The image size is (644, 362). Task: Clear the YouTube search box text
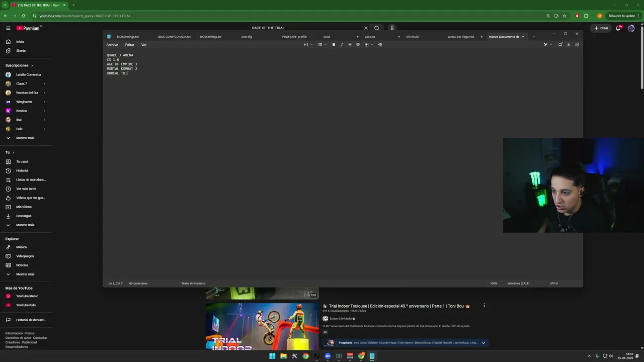tap(366, 28)
